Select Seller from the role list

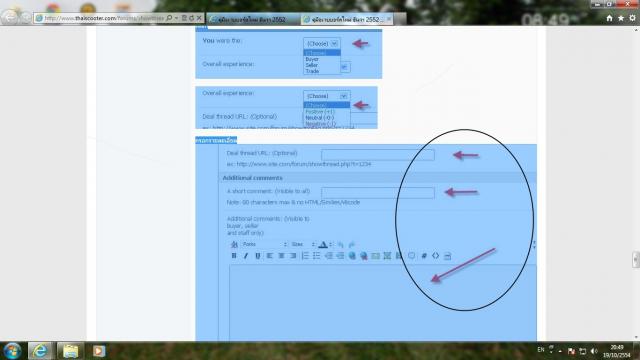312,65
